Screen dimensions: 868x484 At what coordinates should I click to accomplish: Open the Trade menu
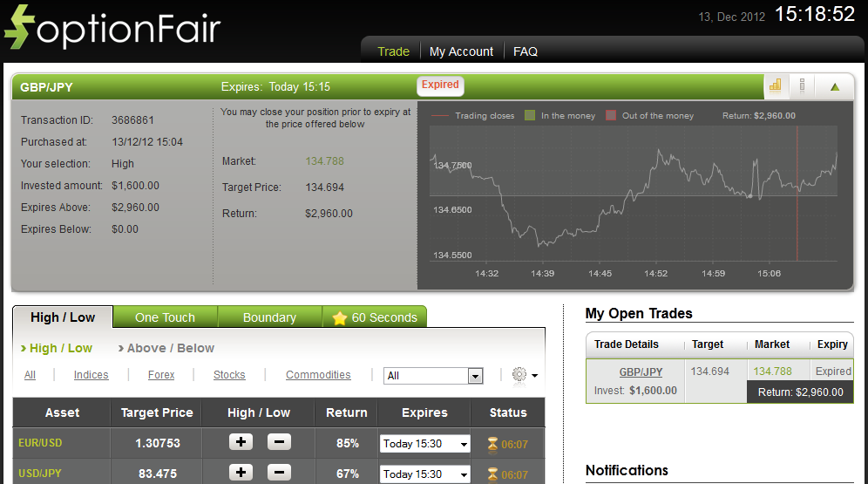pyautogui.click(x=393, y=51)
